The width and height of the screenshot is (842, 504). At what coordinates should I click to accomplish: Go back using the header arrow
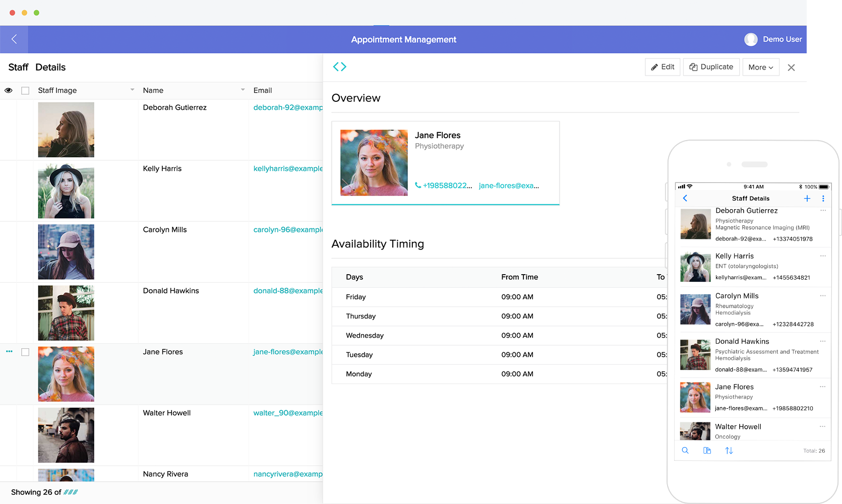coord(14,39)
